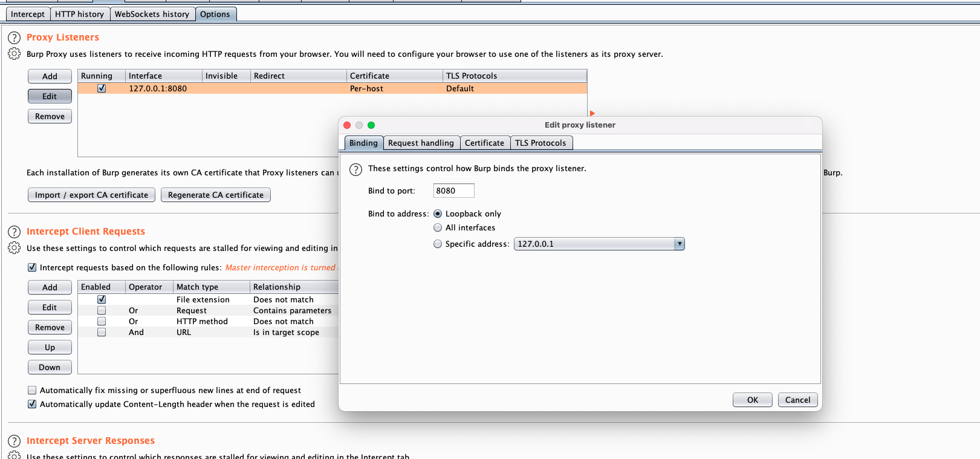Select the All interfaces radio button
980x459 pixels.
[x=438, y=227]
